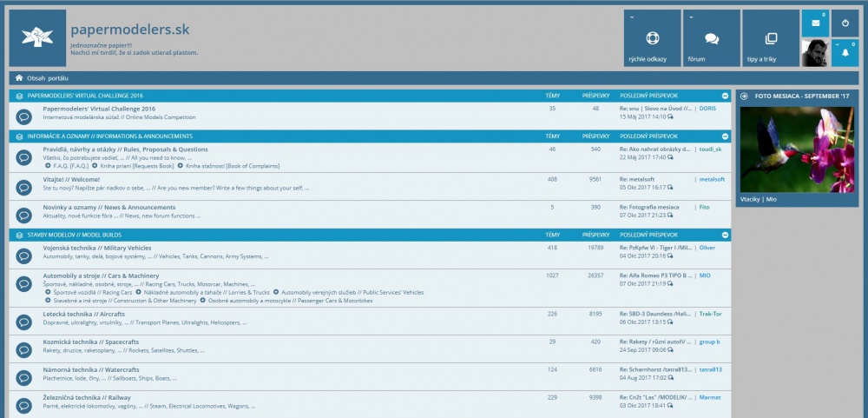
Task: Open Železničná technika // Railway forum
Action: [87, 397]
